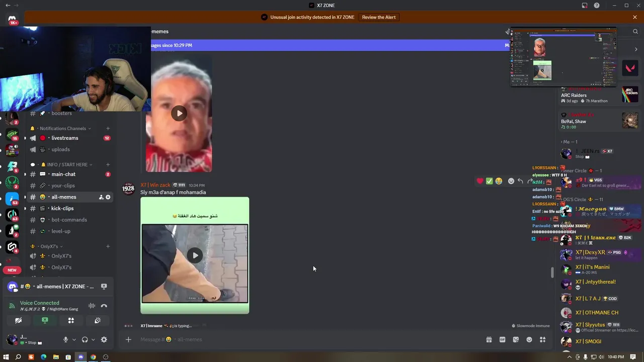Forward Win zack's message
Screen dimensions: 644x362
(x=530, y=181)
